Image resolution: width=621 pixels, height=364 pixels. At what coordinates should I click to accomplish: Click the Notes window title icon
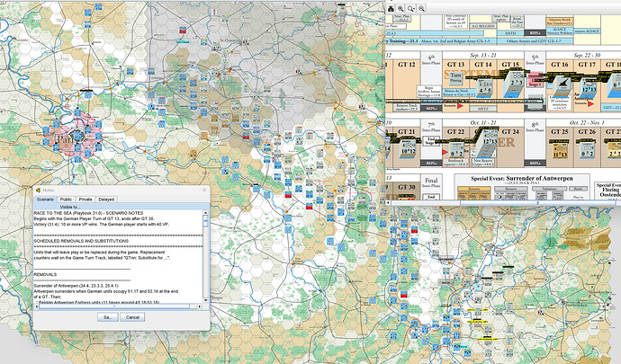39,191
